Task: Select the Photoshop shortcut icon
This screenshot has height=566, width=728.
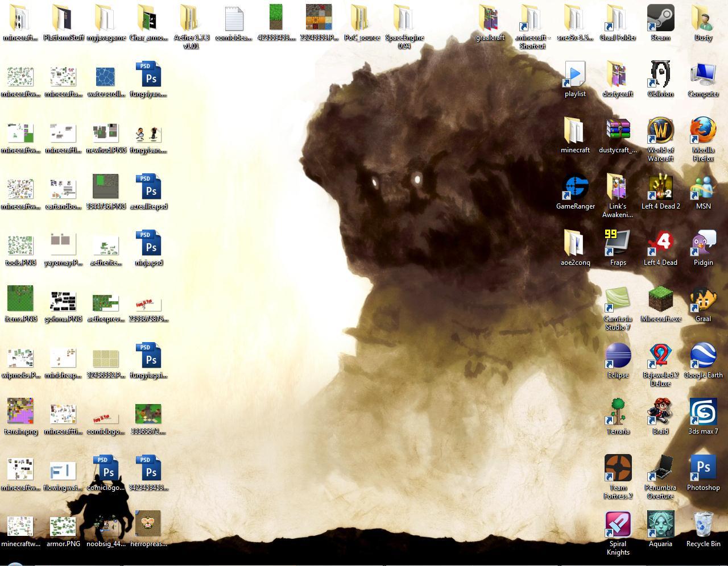Action: [703, 468]
